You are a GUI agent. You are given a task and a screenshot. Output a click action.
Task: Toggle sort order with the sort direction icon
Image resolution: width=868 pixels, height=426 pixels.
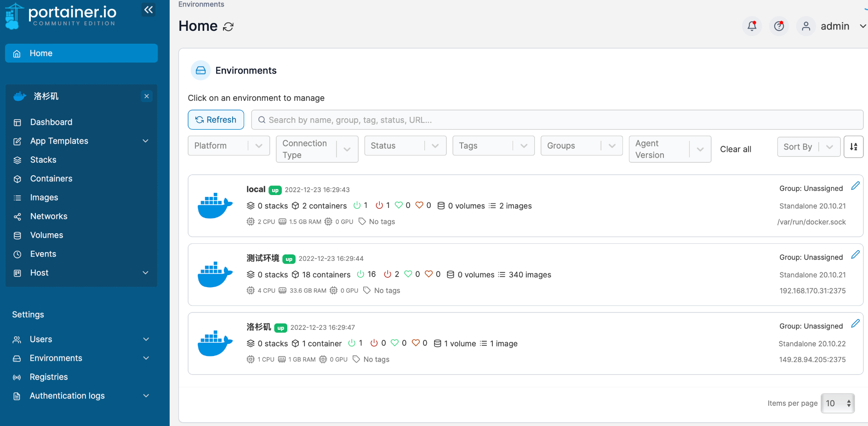854,147
